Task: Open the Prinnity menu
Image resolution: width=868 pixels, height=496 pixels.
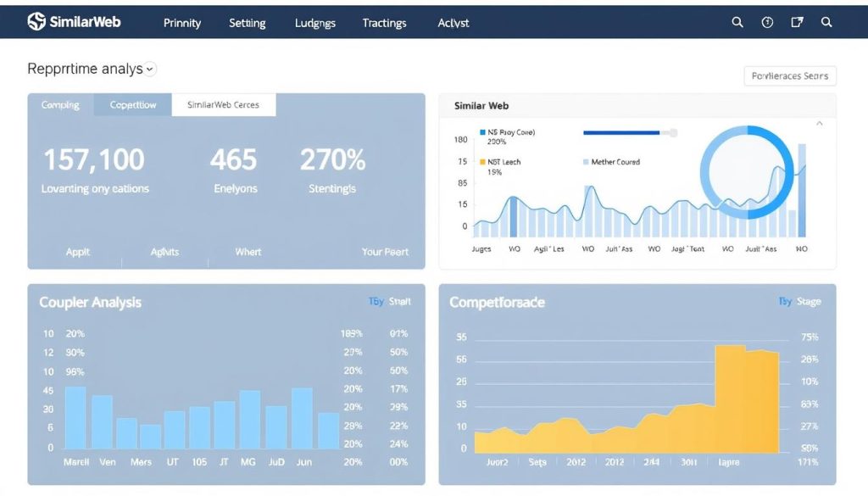Action: pos(182,23)
